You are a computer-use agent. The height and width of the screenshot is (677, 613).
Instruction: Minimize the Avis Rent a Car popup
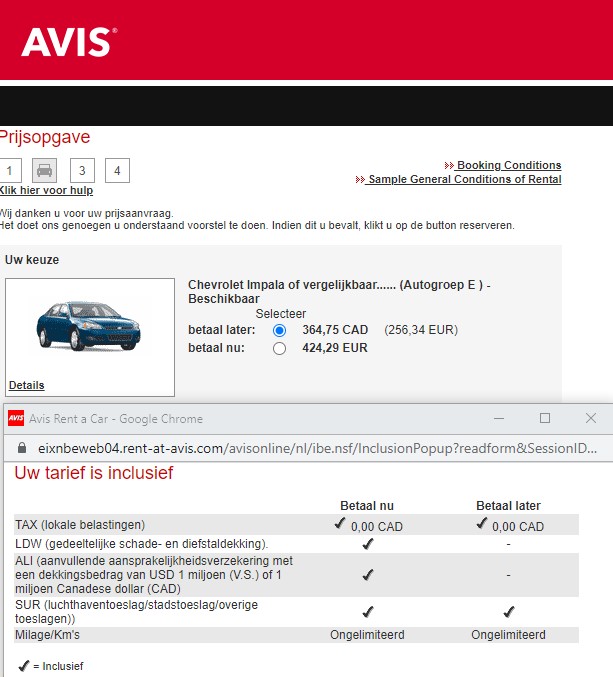[x=499, y=418]
